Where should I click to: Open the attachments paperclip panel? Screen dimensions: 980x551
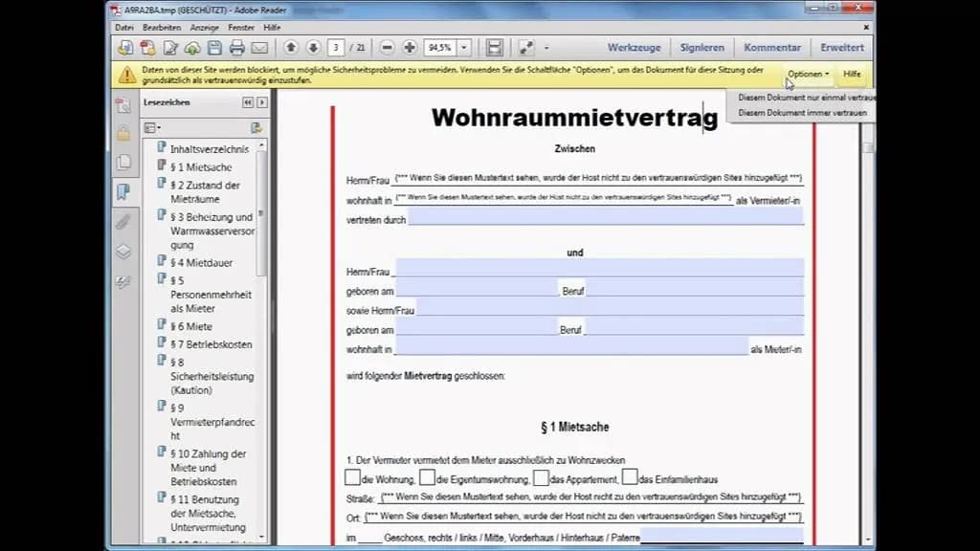pos(122,222)
